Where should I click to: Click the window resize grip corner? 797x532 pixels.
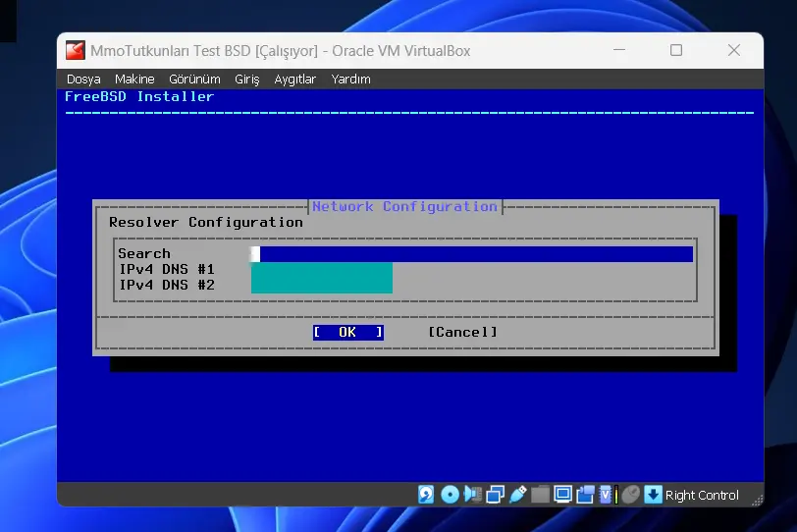pos(757,500)
